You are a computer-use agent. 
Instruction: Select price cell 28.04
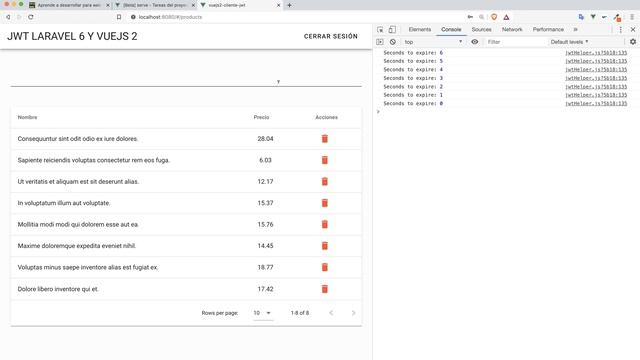coord(265,139)
